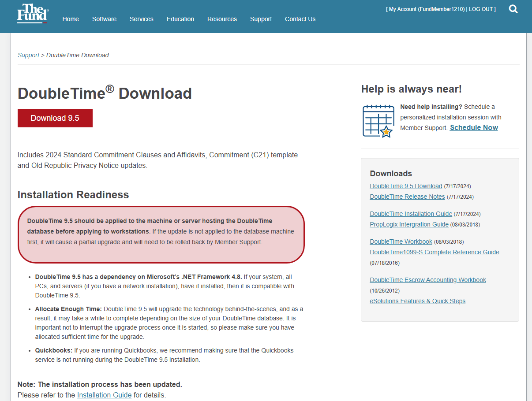
Task: Click the Downloads panel heading
Action: [391, 174]
